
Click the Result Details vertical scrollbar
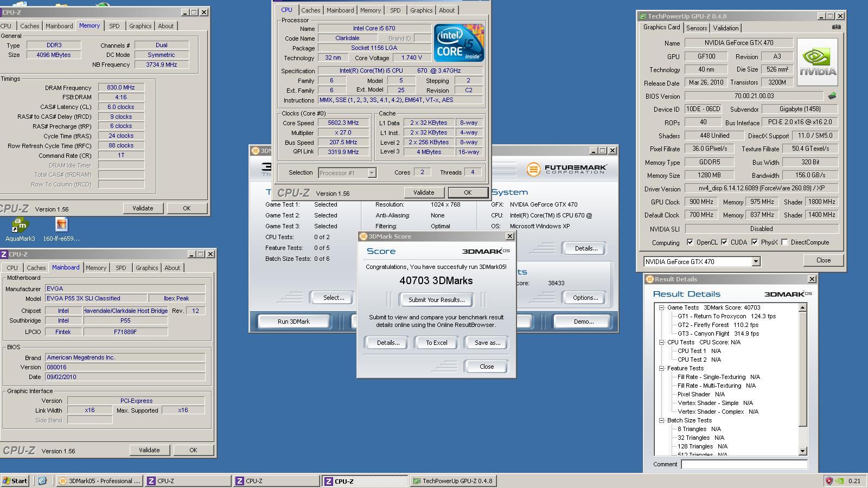[x=803, y=380]
